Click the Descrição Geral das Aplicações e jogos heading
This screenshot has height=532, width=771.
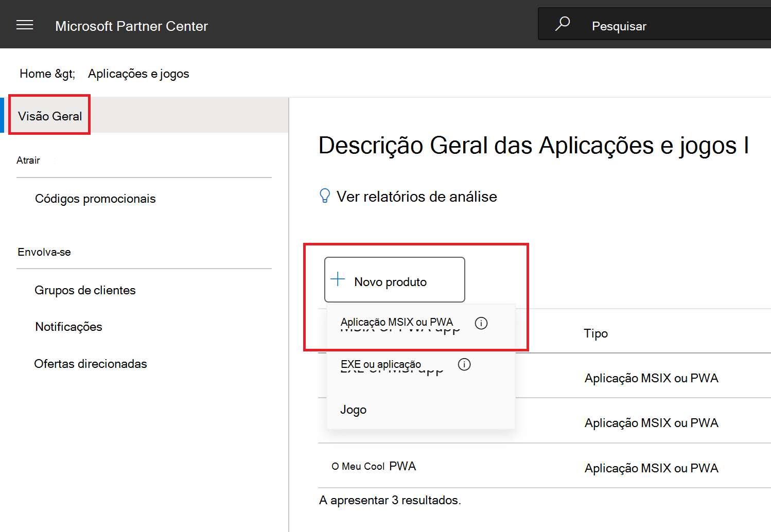pyautogui.click(x=533, y=146)
